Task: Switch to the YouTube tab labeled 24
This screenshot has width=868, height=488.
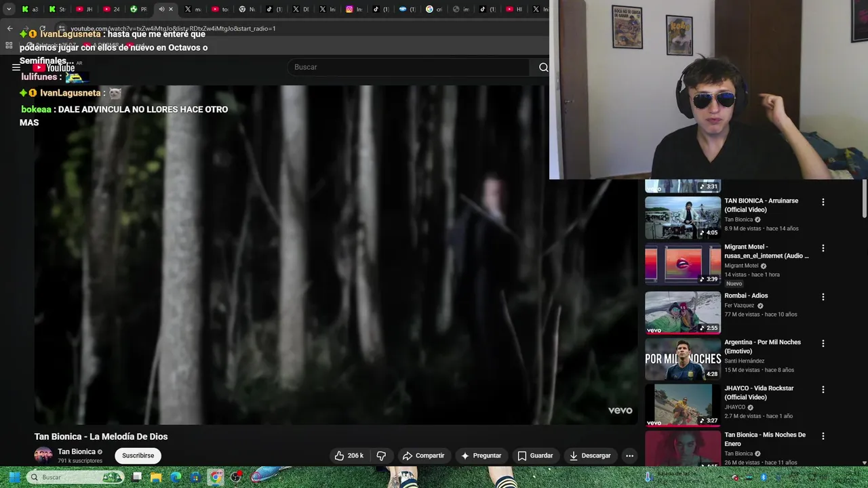Action: coord(111,9)
